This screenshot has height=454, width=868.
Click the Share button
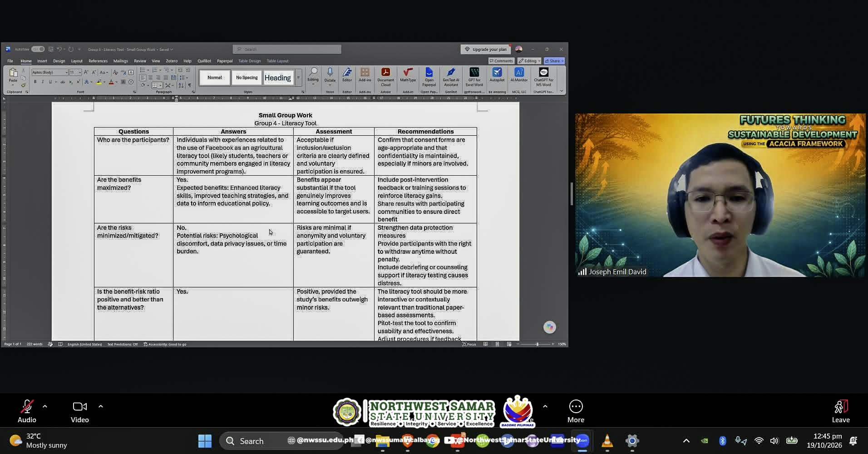(x=554, y=61)
